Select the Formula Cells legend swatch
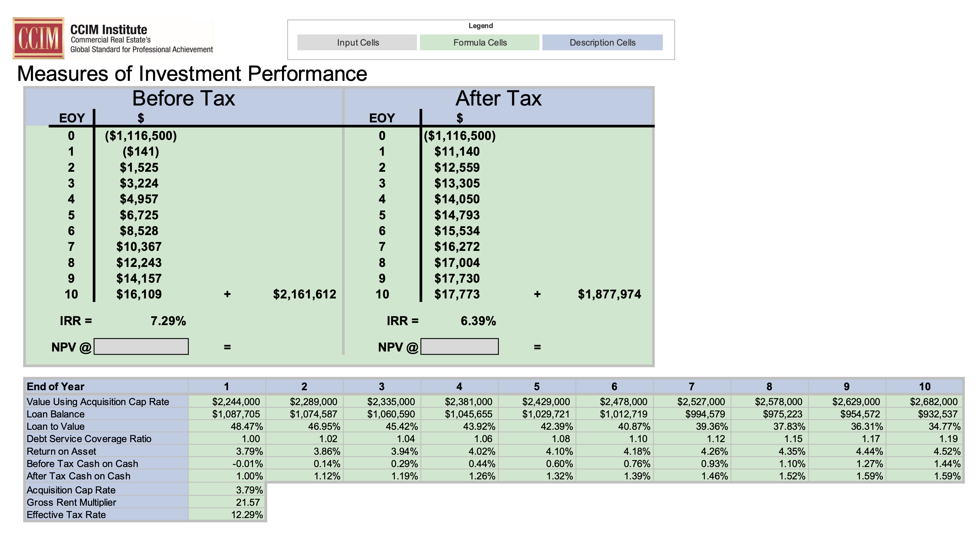This screenshot has height=537, width=980. coord(480,43)
